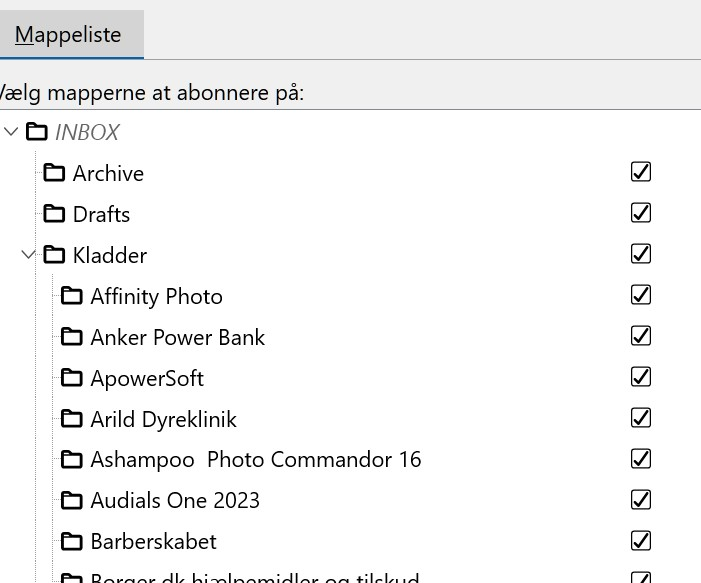Select the INBOX label text
The height and width of the screenshot is (583, 701).
[x=87, y=132]
